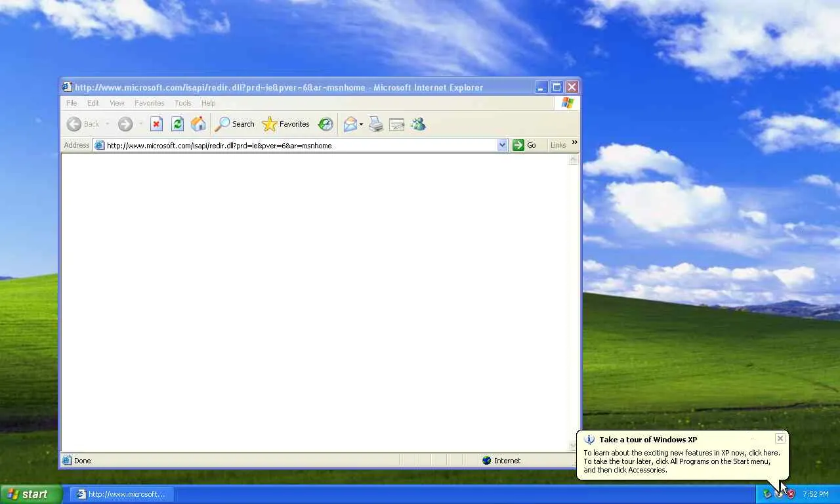Open the Help menu
The image size is (840, 504).
(209, 103)
